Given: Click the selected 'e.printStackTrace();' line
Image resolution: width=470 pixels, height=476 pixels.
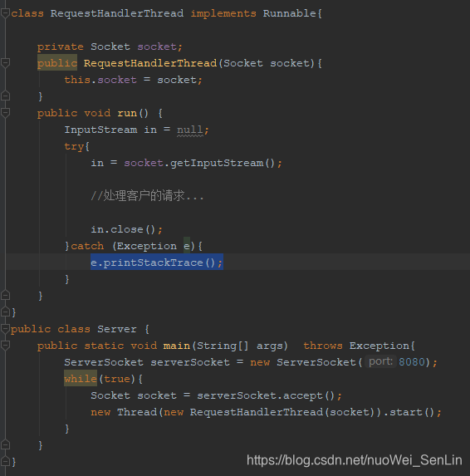Looking at the screenshot, I should 157,262.
